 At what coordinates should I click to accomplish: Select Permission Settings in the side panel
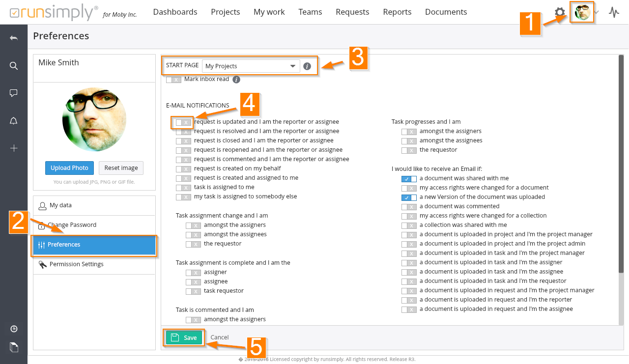point(76,264)
